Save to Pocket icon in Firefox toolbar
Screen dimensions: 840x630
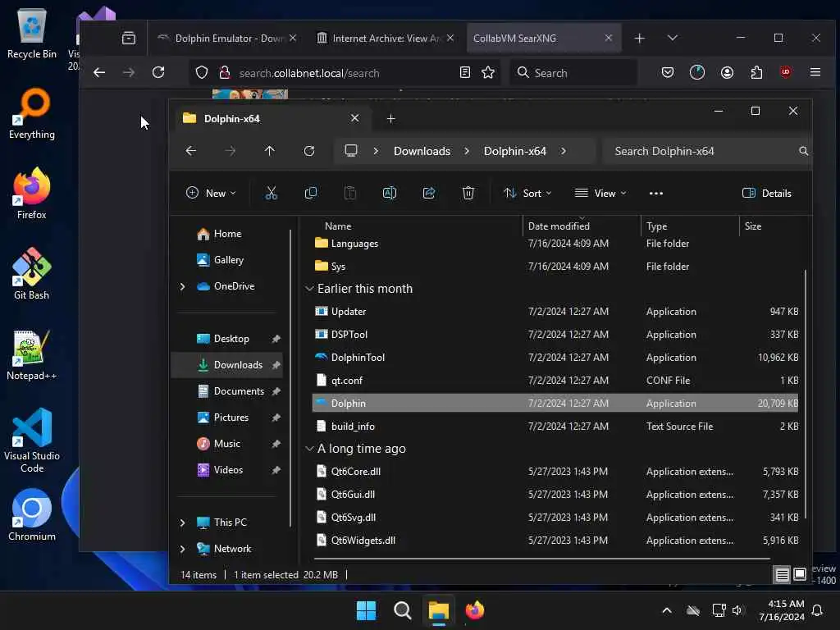point(668,72)
